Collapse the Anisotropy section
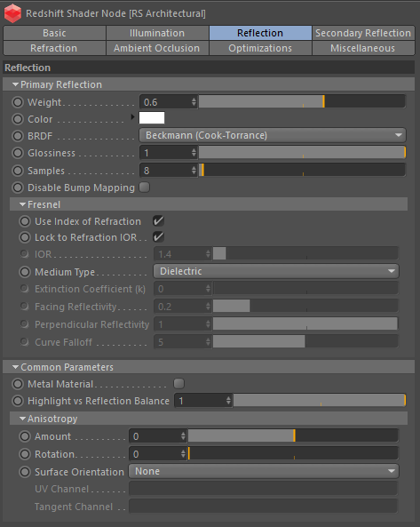 click(x=22, y=419)
